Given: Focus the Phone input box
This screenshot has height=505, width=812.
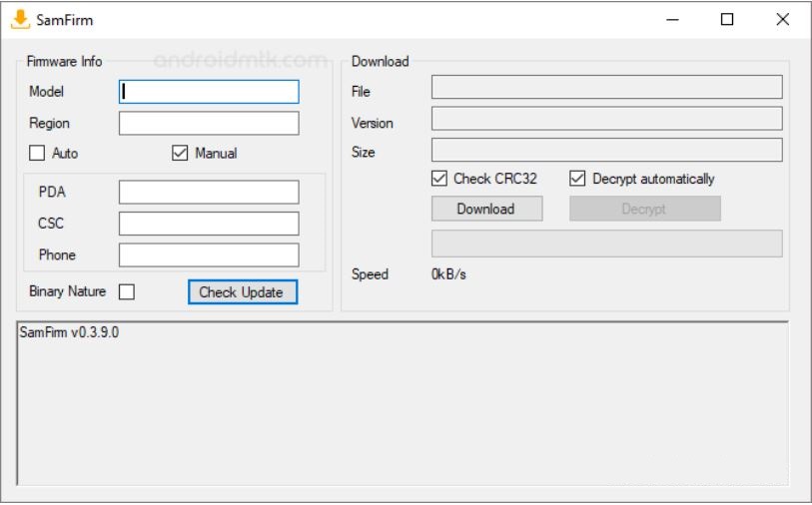Looking at the screenshot, I should (209, 255).
